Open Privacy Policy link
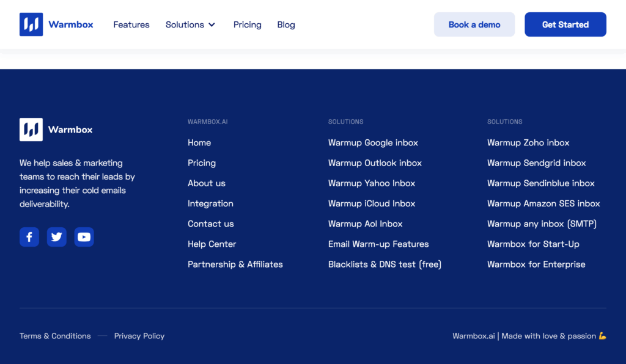The height and width of the screenshot is (364, 626). (x=139, y=336)
